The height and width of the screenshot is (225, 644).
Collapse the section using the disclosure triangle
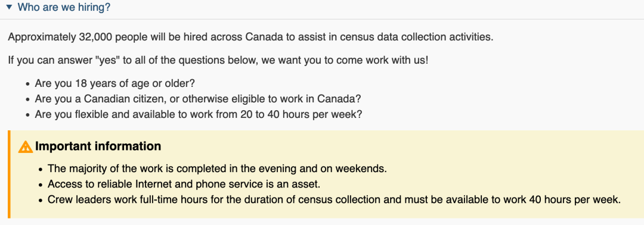pos(10,7)
